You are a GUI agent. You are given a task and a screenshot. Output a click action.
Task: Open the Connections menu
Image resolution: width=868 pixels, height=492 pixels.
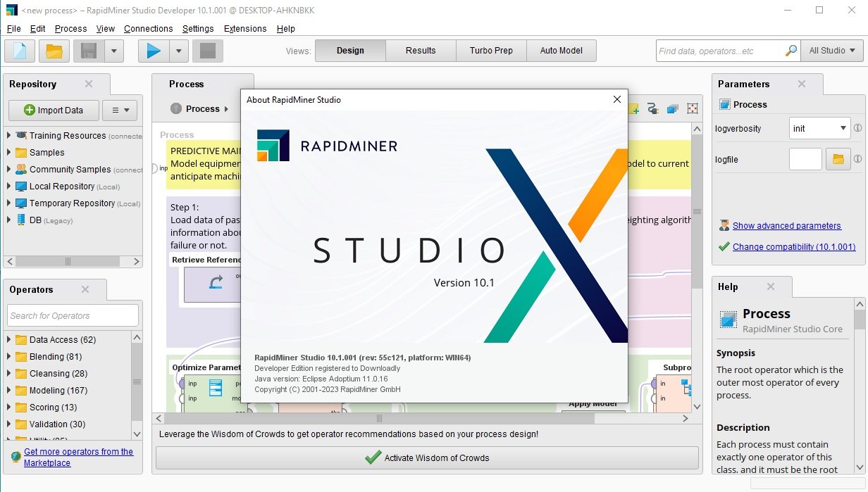click(148, 29)
